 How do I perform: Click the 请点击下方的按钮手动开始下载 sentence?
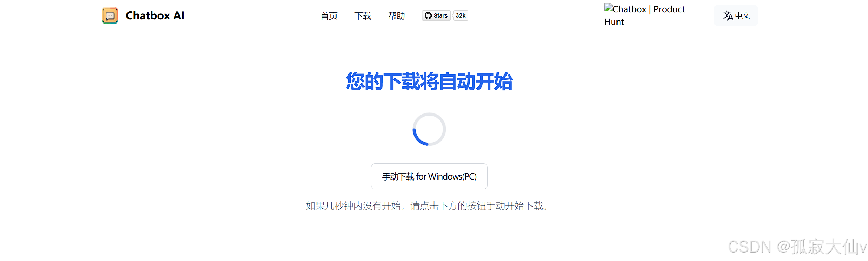(x=477, y=206)
